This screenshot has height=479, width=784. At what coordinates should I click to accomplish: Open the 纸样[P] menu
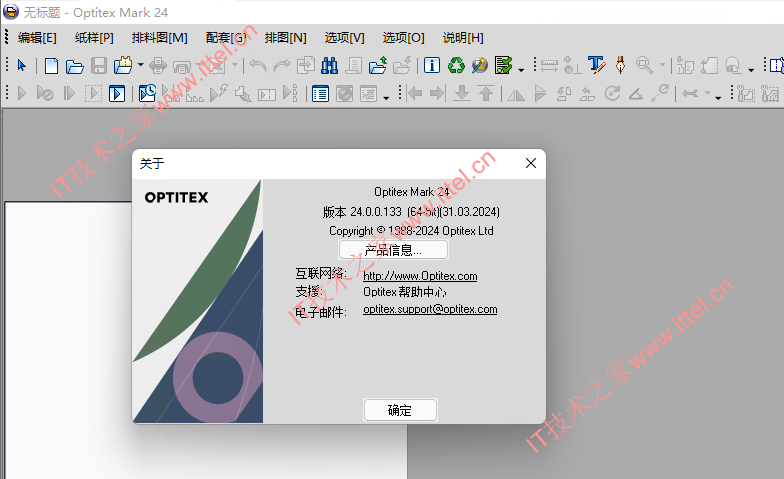(94, 38)
